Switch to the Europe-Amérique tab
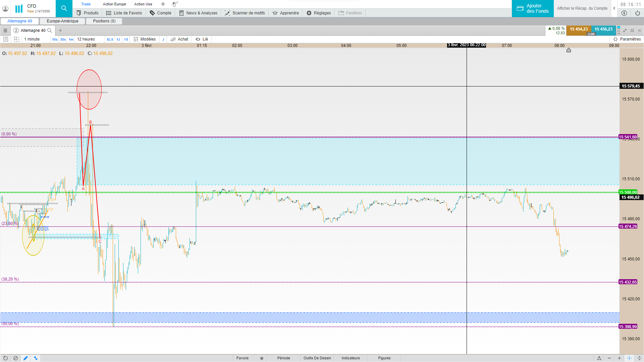This screenshot has height=362, width=644. point(62,21)
